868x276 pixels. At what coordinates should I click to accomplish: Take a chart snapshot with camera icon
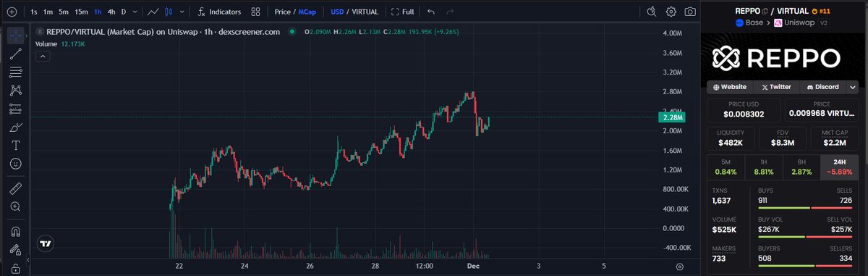pyautogui.click(x=691, y=12)
